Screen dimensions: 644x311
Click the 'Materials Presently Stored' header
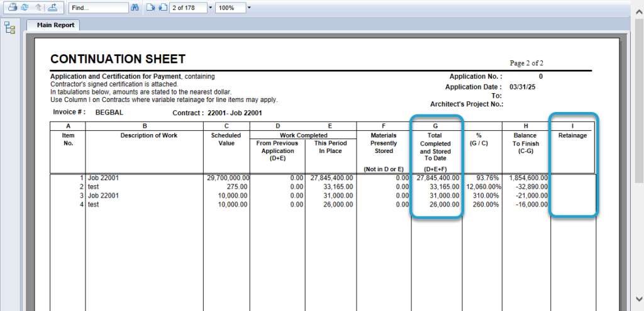[x=384, y=143]
